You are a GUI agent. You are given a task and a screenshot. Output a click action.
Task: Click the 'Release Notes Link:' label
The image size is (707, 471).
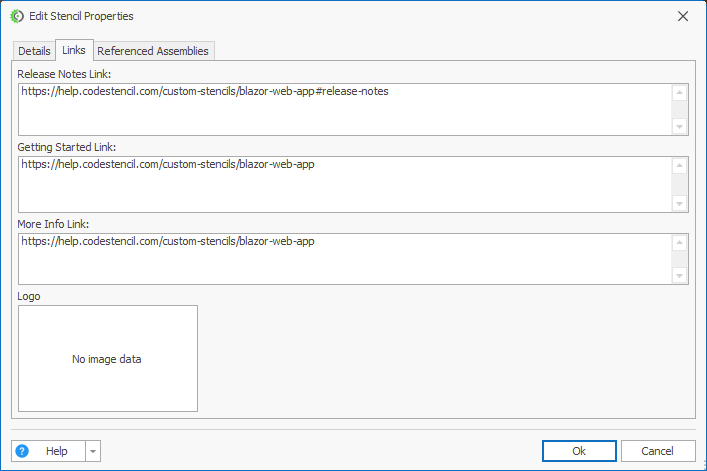click(x=64, y=74)
